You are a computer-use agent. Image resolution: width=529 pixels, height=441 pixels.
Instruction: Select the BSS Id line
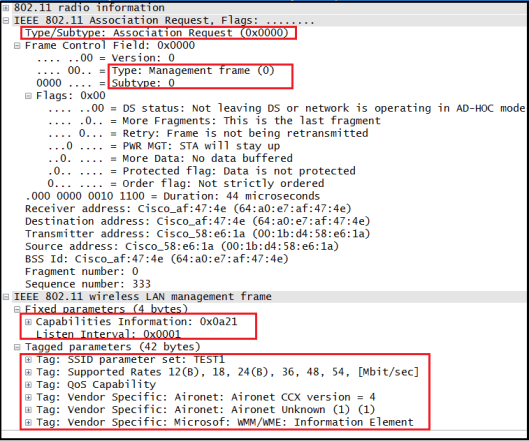(157, 259)
